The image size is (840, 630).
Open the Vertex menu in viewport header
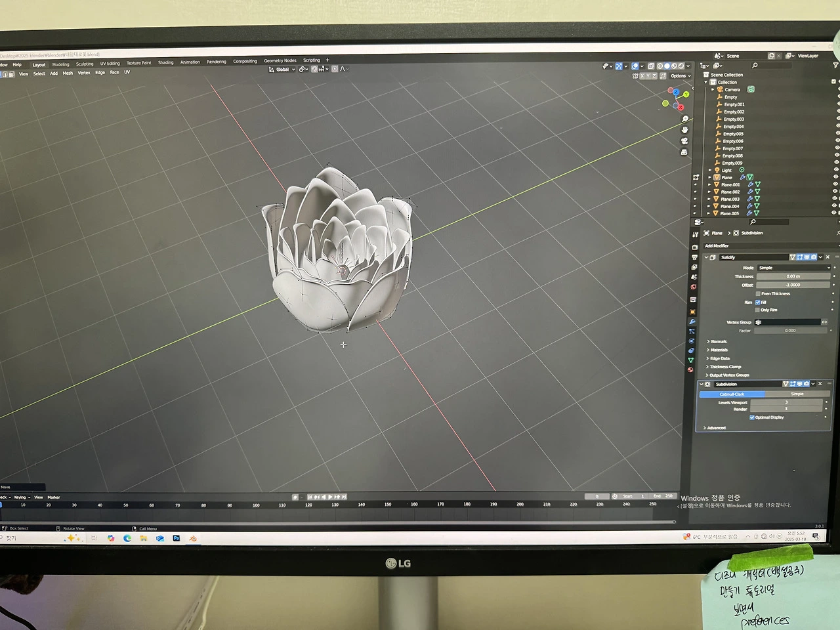tap(84, 73)
